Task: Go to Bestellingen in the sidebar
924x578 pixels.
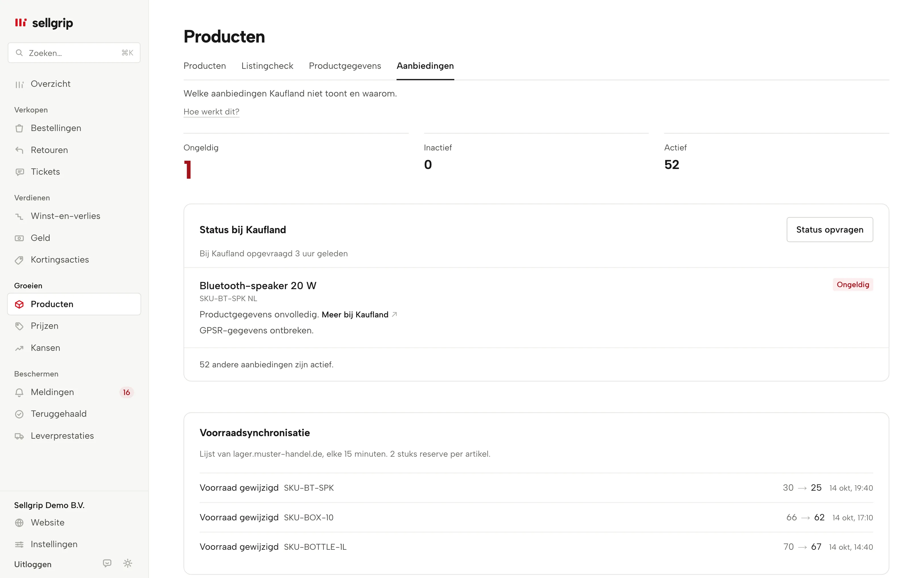Action: [x=74, y=128]
